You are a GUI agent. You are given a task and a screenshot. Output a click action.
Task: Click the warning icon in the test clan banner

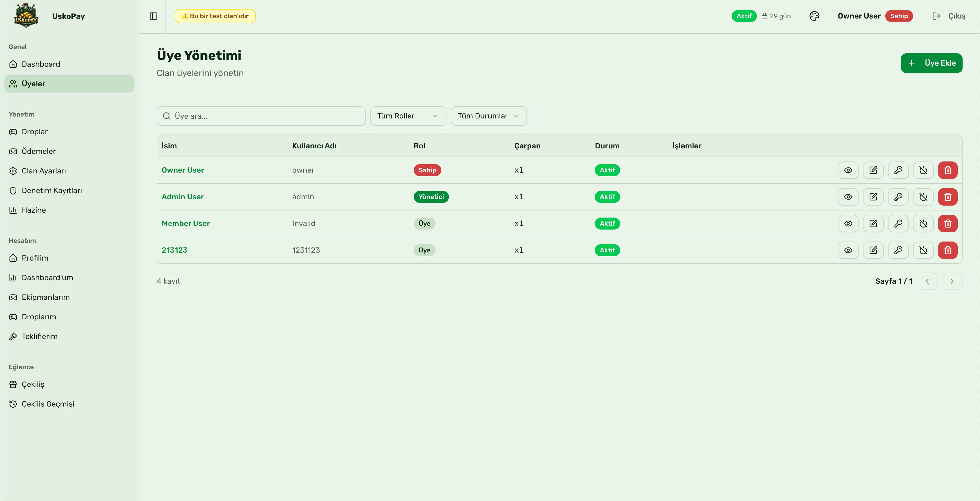[x=185, y=16]
